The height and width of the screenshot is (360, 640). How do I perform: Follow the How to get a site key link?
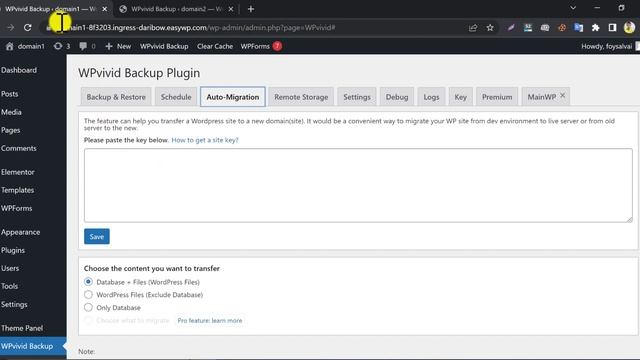pyautogui.click(x=205, y=140)
